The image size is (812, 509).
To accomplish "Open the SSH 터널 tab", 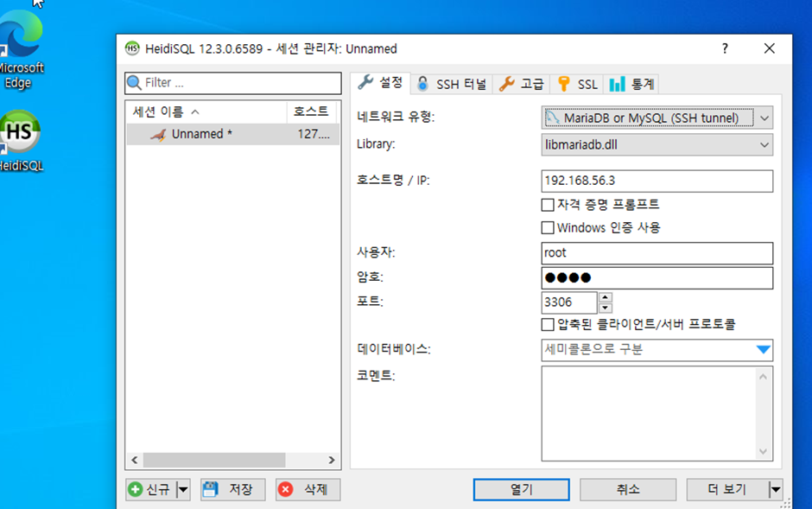I will click(452, 85).
